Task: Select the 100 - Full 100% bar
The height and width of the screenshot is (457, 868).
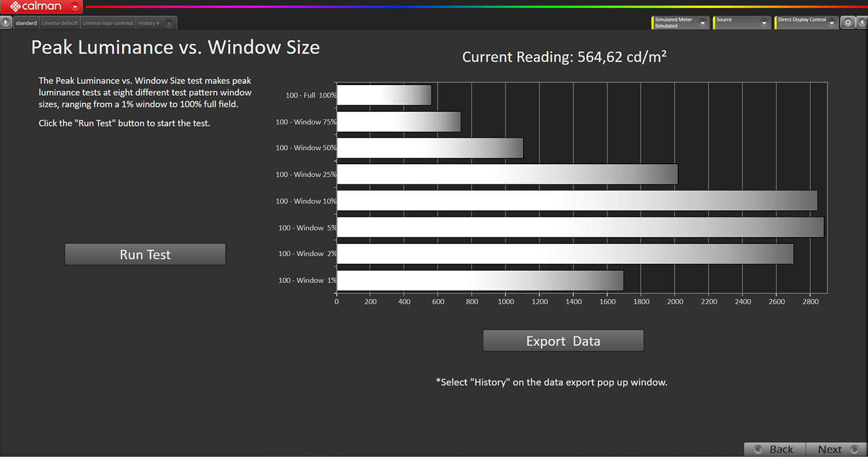Action: tap(384, 95)
